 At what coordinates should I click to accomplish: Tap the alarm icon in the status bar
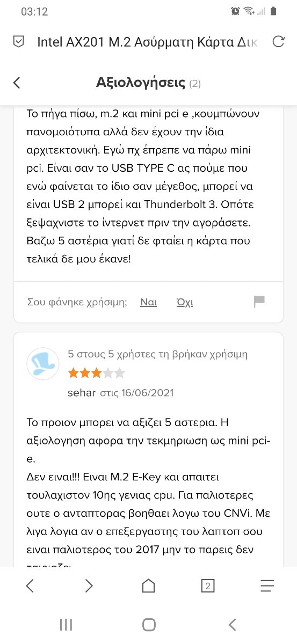tap(235, 11)
